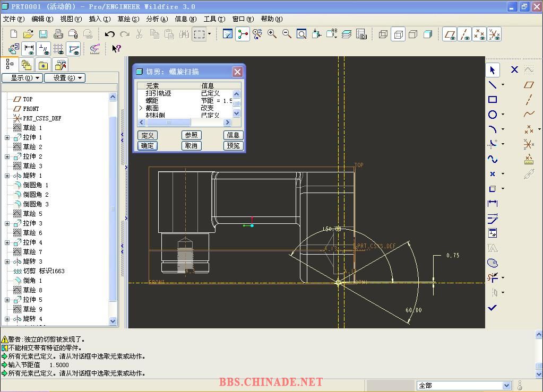The height and width of the screenshot is (392, 543).
Task: Click the 取消 button in dialog
Action: click(x=191, y=146)
